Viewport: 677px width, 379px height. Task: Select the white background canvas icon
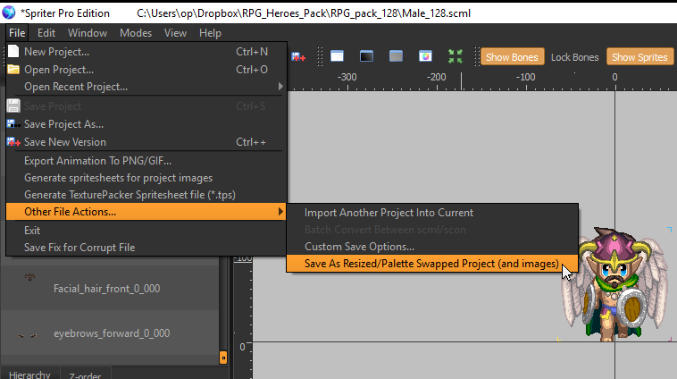click(337, 56)
